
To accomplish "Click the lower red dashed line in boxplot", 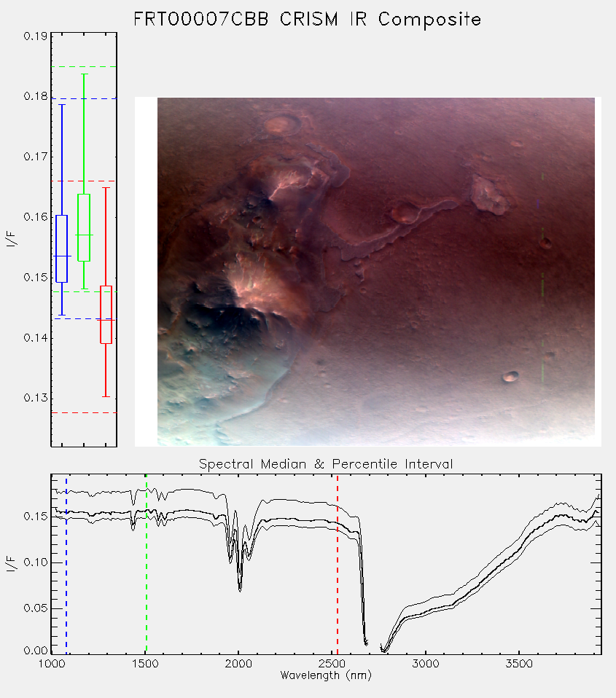I will 84,412.
